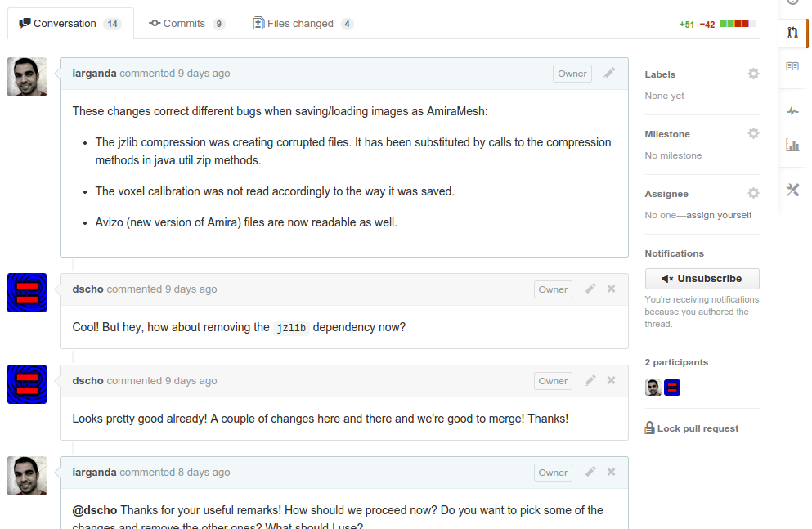Open the Milestone gear menu
Viewport: 812px width, 529px height.
753,133
